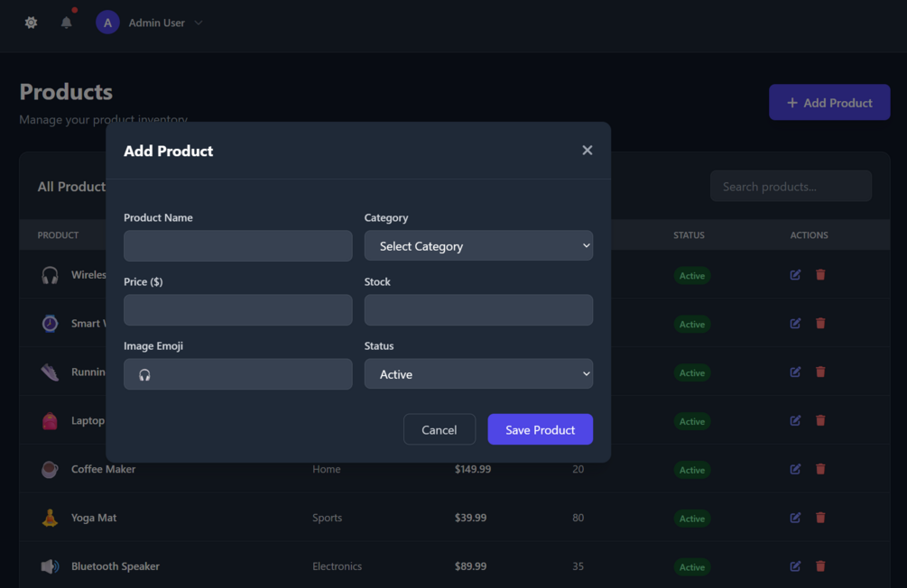
Task: Close the Add Product dialog
Action: point(588,151)
